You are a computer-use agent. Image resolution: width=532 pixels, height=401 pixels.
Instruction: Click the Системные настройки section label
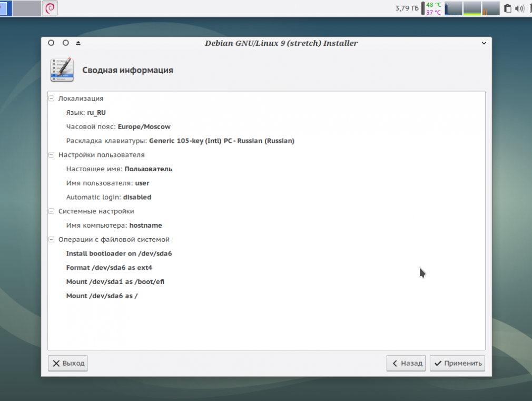96,211
